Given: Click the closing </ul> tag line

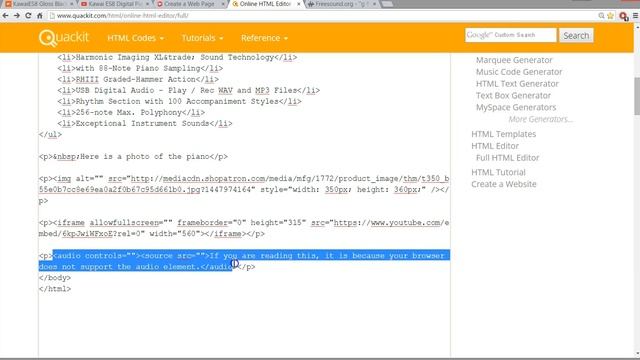Looking at the screenshot, I should 50,134.
